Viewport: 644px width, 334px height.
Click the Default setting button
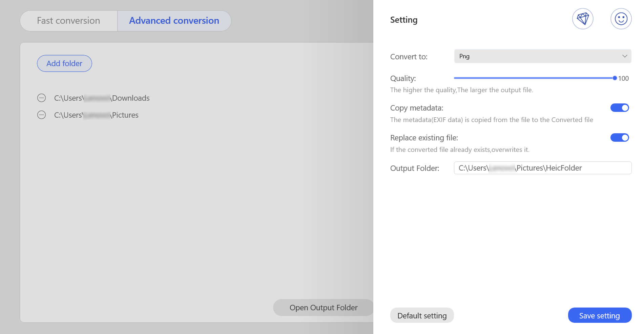click(x=422, y=316)
